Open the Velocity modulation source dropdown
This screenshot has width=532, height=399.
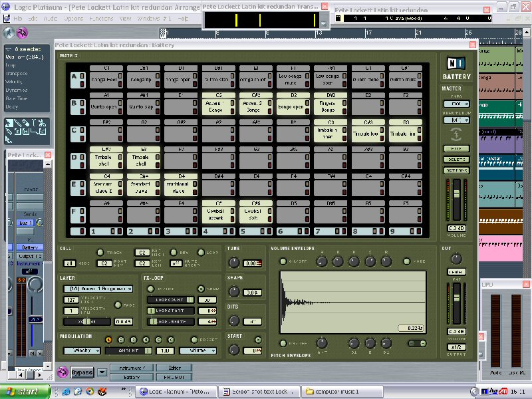pyautogui.click(x=84, y=350)
